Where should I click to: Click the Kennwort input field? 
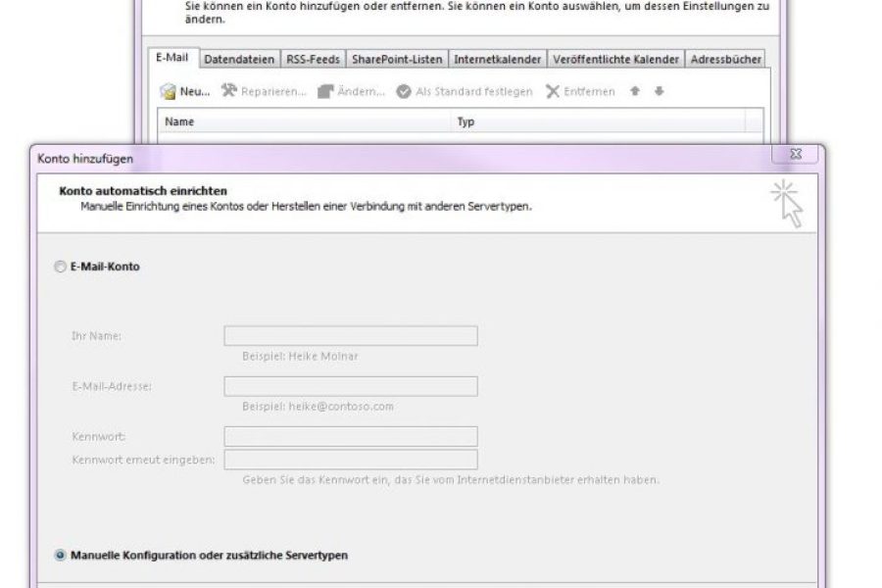(350, 436)
